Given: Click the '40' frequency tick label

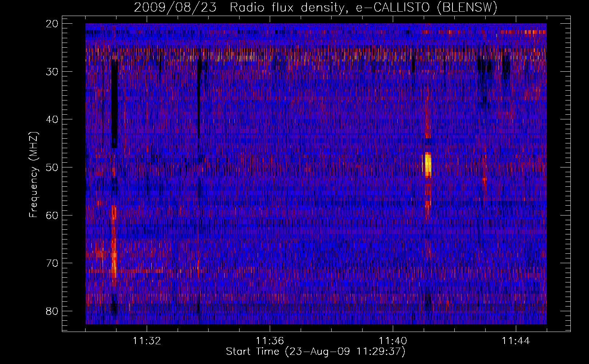Looking at the screenshot, I should [52, 120].
